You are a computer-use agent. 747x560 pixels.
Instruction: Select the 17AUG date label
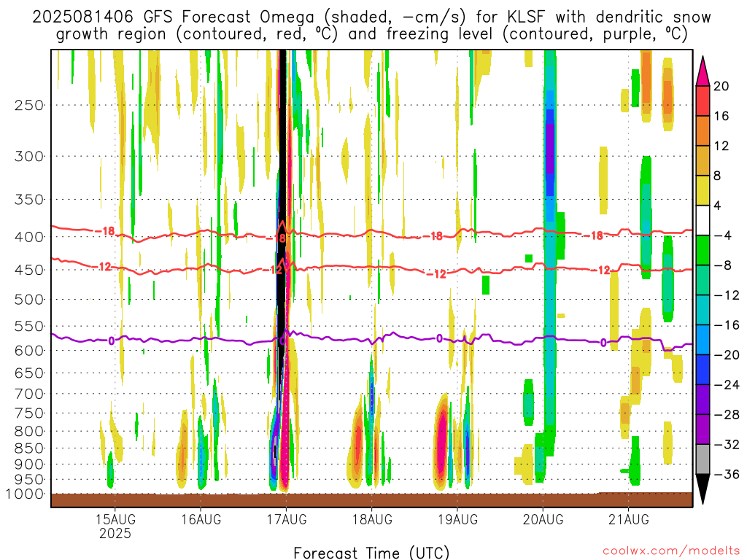coord(287,519)
